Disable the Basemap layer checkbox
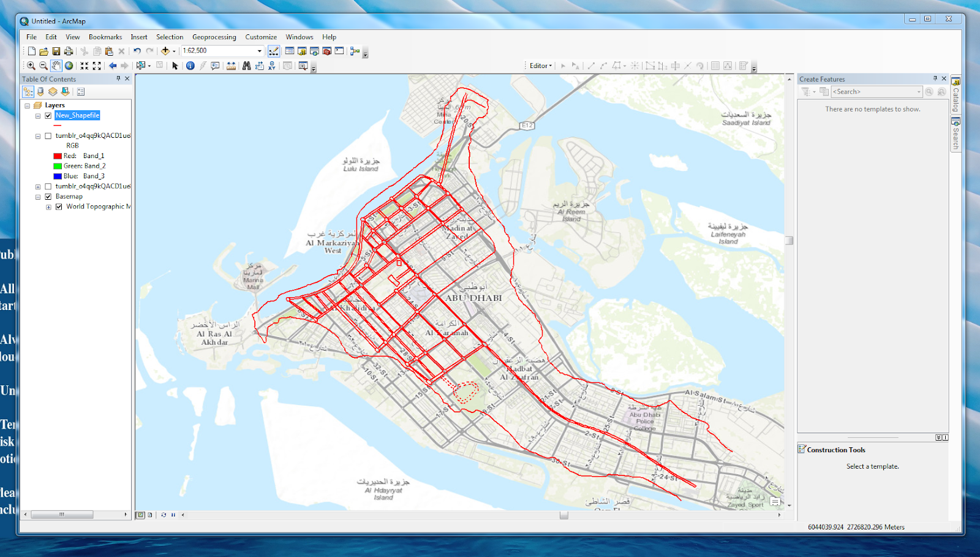980x557 pixels. coord(48,197)
